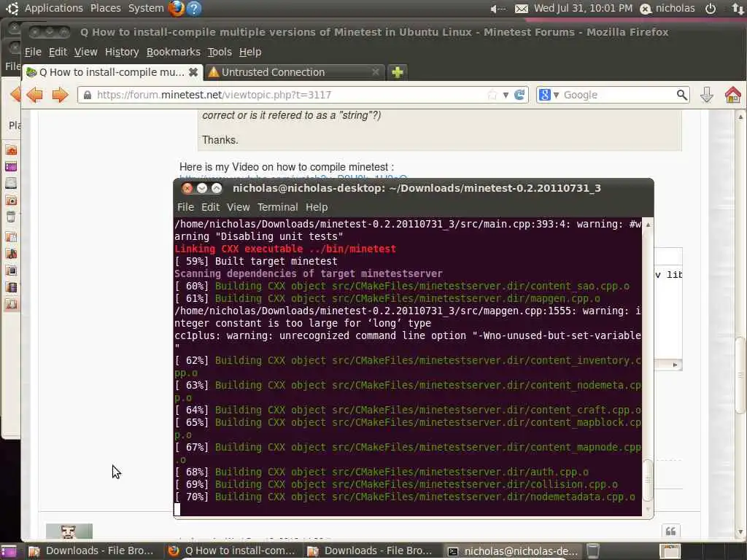Reload the page in Firefox
The image size is (747, 560).
click(519, 95)
